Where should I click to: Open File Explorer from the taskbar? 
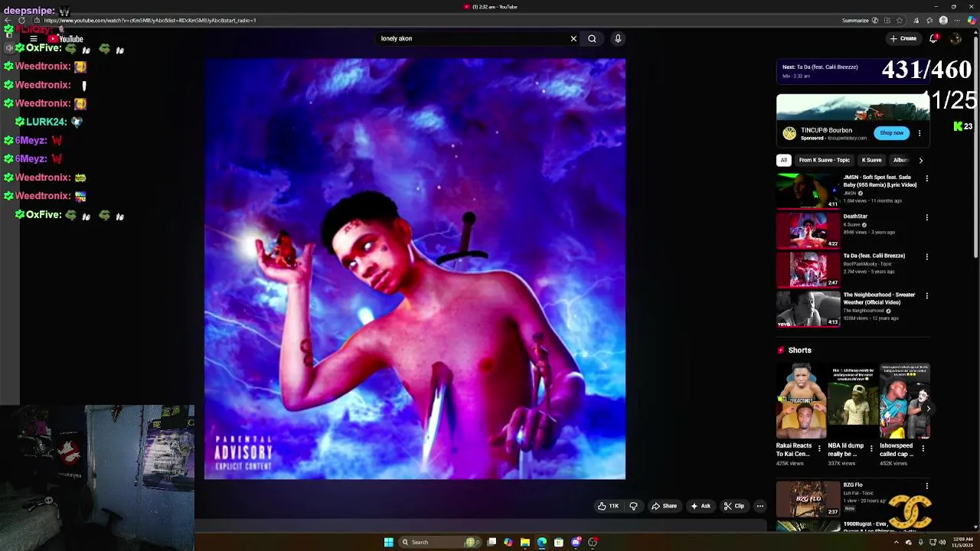pyautogui.click(x=525, y=542)
